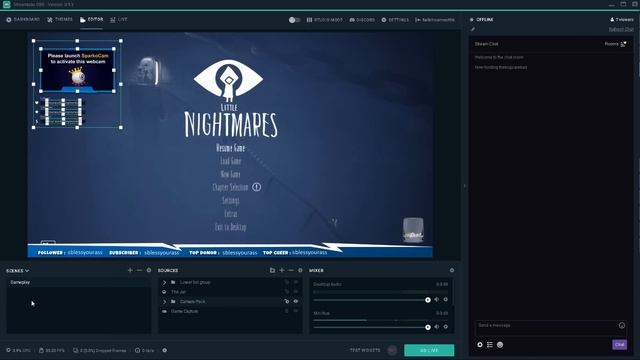Open chat settings gear icon
The height and width of the screenshot is (360, 640).
(x=480, y=345)
